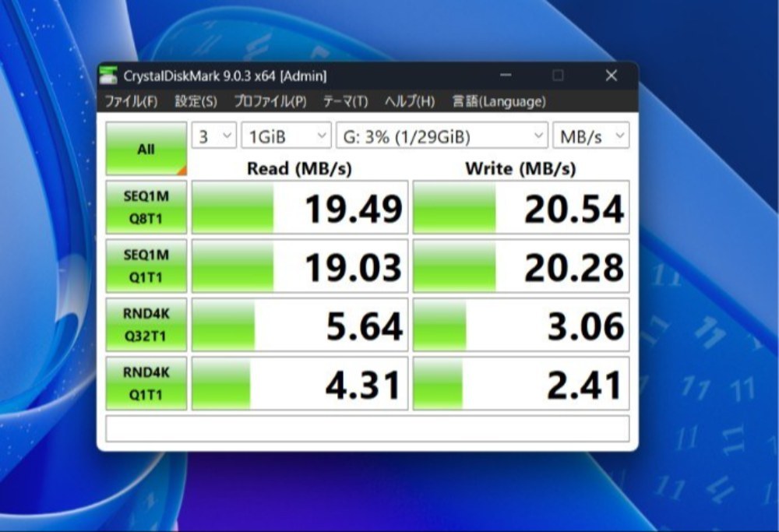Open the 設定(S) menu
The height and width of the screenshot is (532, 779).
point(196,101)
